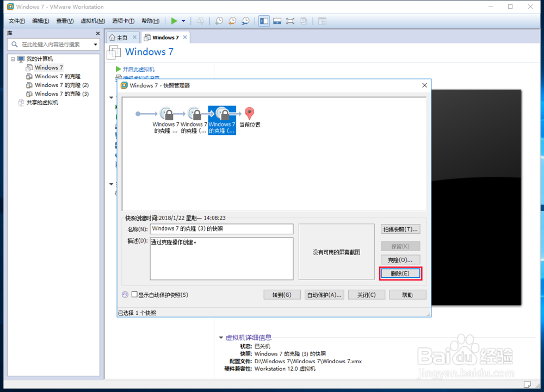Open the 帮助(H) menu
The height and width of the screenshot is (392, 544).
150,21
